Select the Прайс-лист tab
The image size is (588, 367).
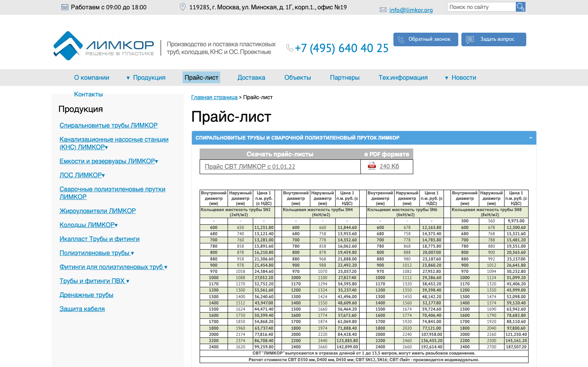tap(201, 78)
